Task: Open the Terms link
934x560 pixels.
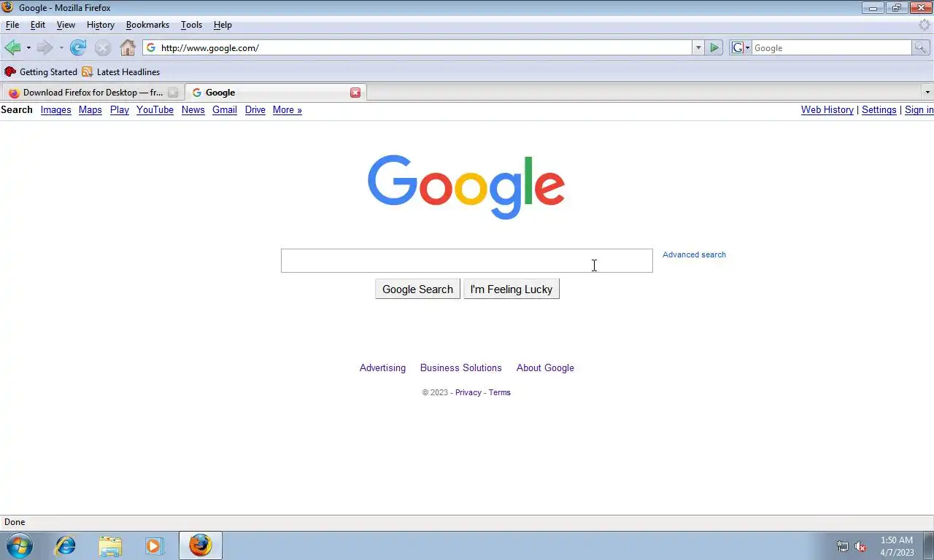Action: click(x=500, y=392)
